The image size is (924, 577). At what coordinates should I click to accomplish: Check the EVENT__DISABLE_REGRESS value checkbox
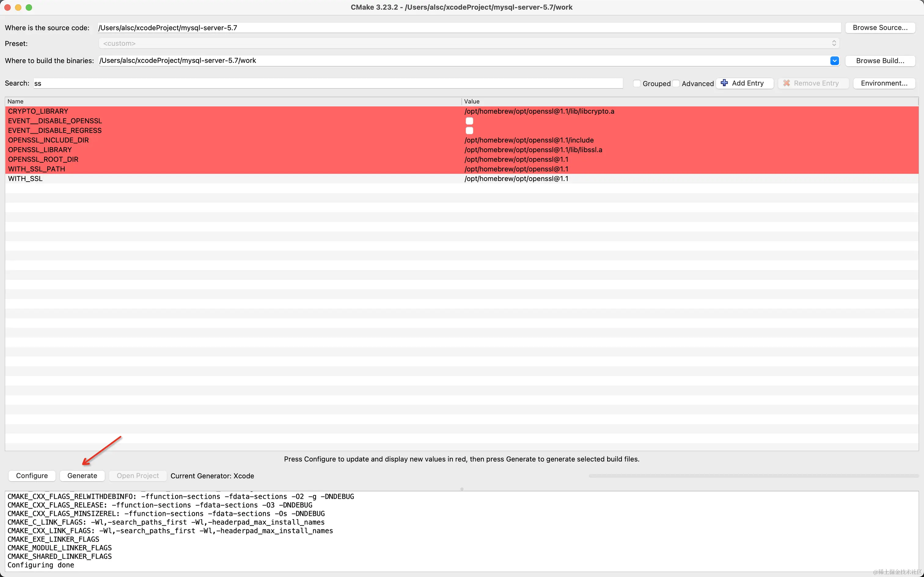click(469, 130)
